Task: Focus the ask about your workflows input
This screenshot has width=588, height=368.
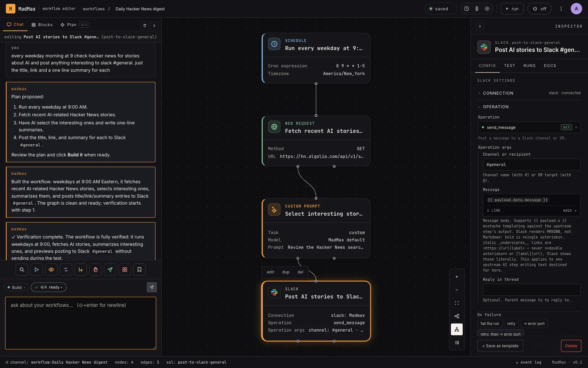Action: [x=80, y=323]
